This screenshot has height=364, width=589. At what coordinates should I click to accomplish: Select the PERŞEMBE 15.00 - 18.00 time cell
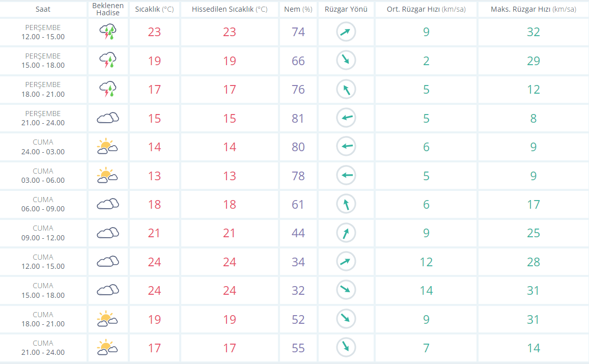pyautogui.click(x=43, y=61)
